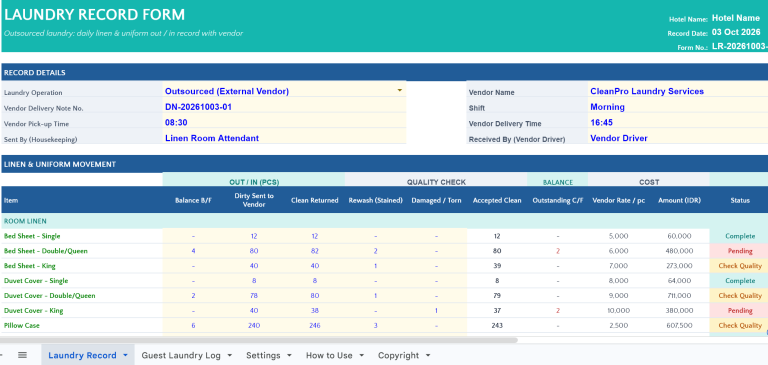Select the Pillow Case item cell
The image size is (768, 365).
82,325
